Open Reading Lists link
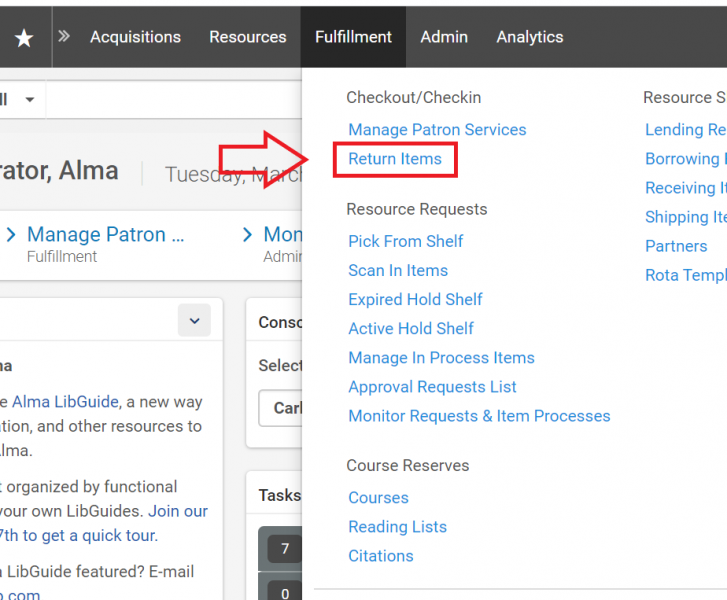This screenshot has width=727, height=600. [397, 527]
